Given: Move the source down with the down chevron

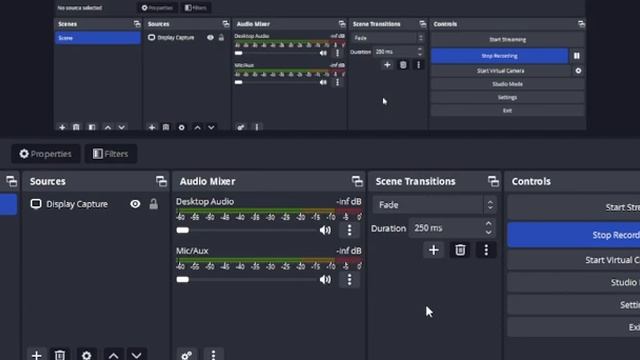Looking at the screenshot, I should click(x=136, y=355).
